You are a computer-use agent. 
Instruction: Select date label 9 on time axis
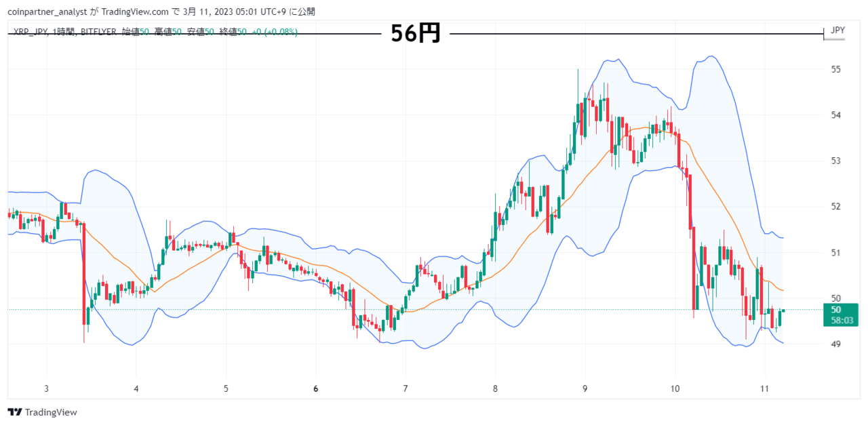[585, 389]
